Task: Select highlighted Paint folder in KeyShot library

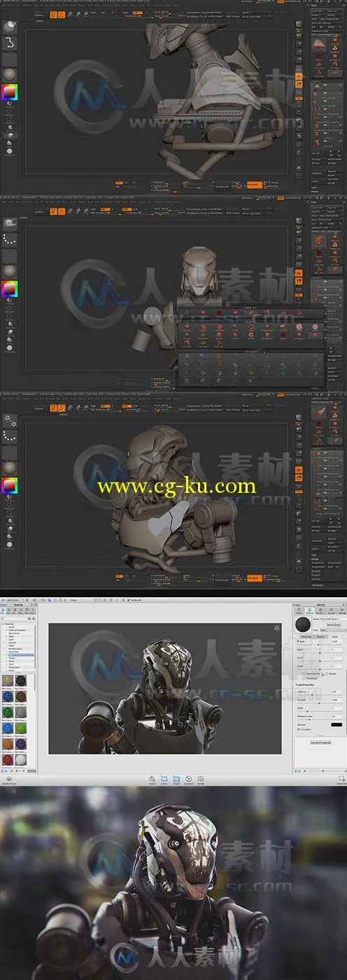Action: [x=20, y=655]
